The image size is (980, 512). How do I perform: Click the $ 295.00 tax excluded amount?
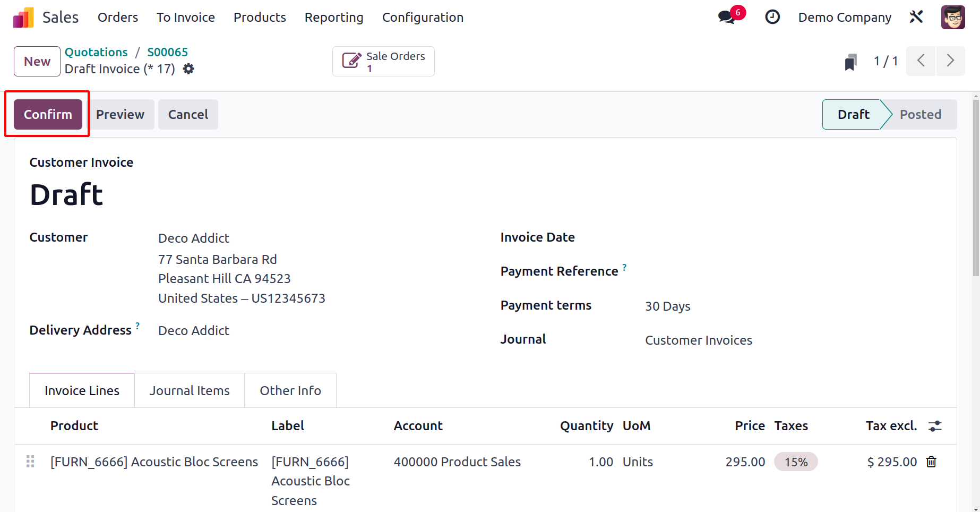(892, 462)
